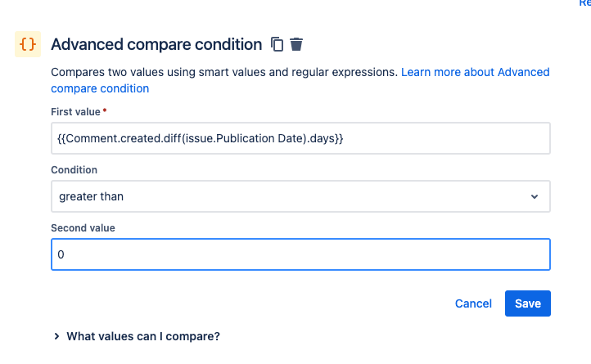Viewport: 591px width, 364px height.
Task: Click the orange curly braces condition icon
Action: point(28,44)
